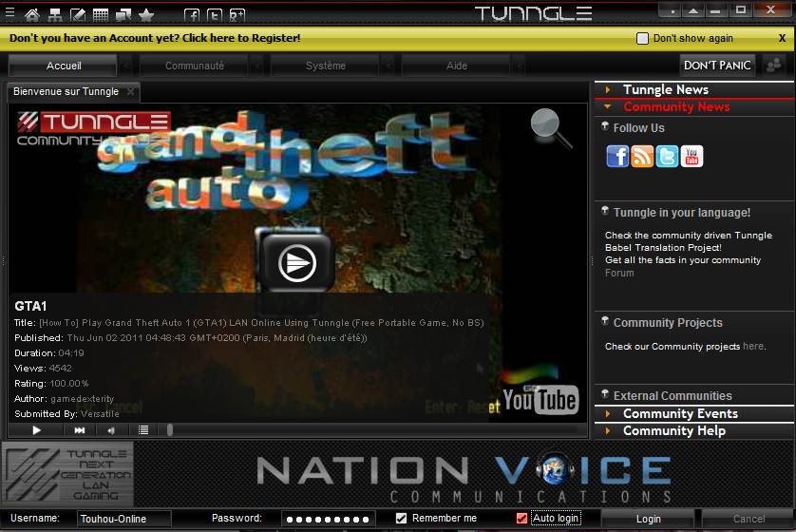
Task: Click the Tunngle Next Generation LAN Gaming logo
Action: 67,474
